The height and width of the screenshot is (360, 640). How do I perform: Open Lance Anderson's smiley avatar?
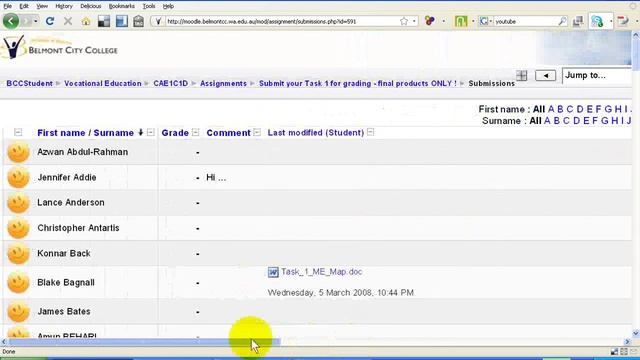[18, 203]
